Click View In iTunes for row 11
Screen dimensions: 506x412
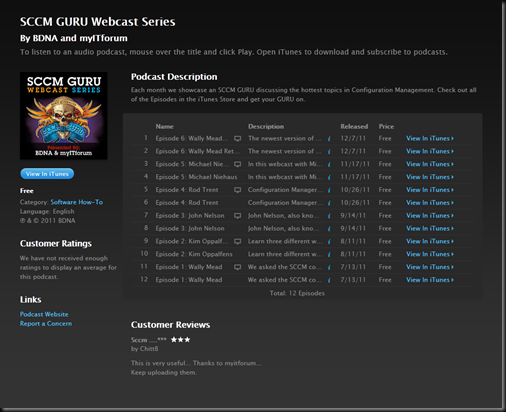pyautogui.click(x=430, y=267)
